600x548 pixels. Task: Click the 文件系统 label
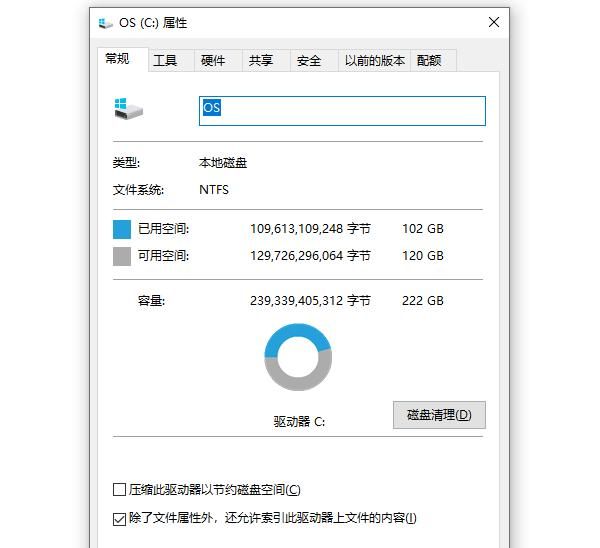(138, 190)
